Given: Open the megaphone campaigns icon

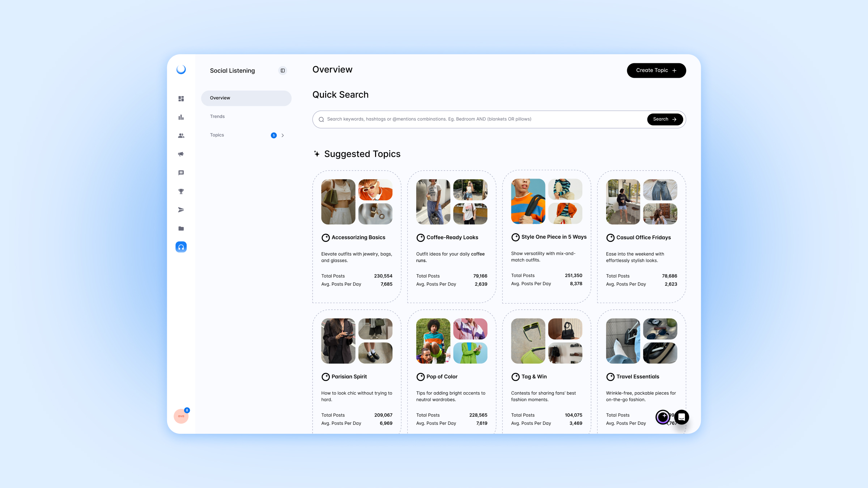Looking at the screenshot, I should pos(181,154).
